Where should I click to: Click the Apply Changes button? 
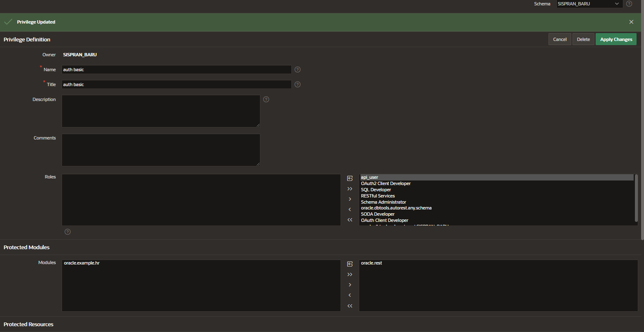click(x=616, y=39)
